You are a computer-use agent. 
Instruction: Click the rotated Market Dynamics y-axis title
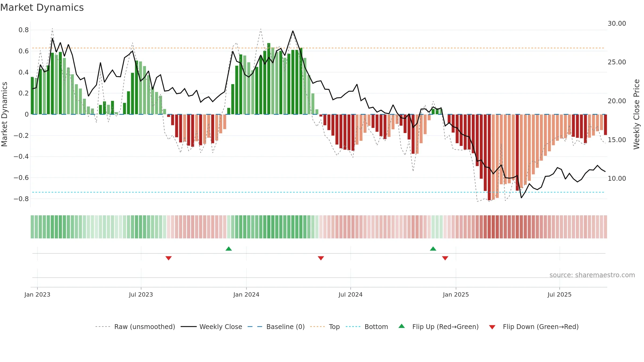pyautogui.click(x=4, y=114)
